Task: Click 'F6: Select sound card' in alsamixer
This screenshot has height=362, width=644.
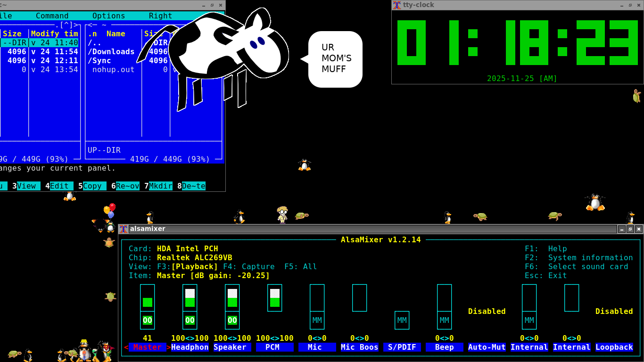Action: (x=577, y=266)
